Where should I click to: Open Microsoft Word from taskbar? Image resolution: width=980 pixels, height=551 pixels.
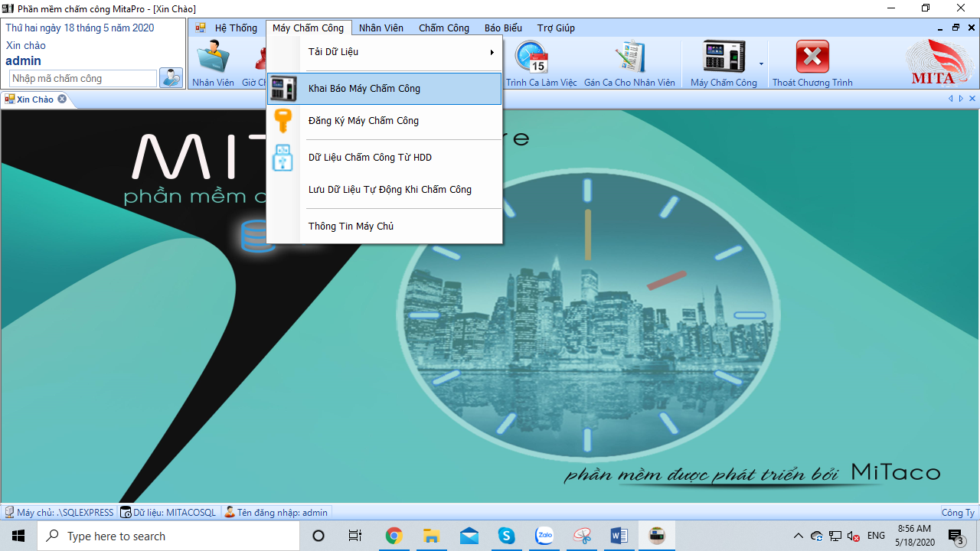[619, 536]
